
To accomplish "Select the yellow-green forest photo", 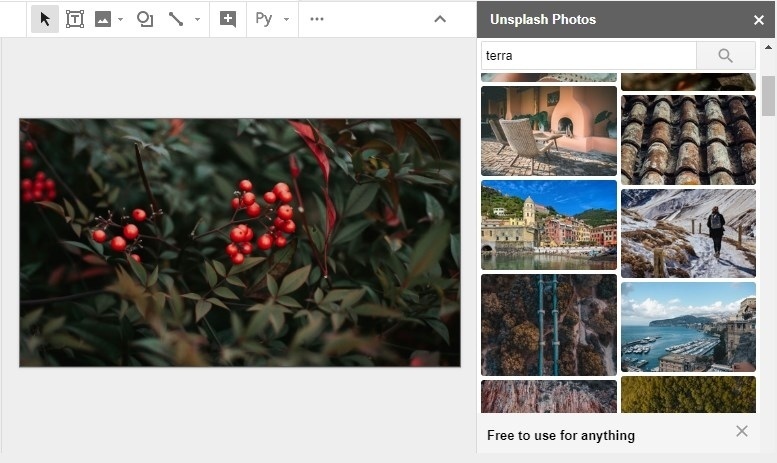I will pyautogui.click(x=688, y=395).
